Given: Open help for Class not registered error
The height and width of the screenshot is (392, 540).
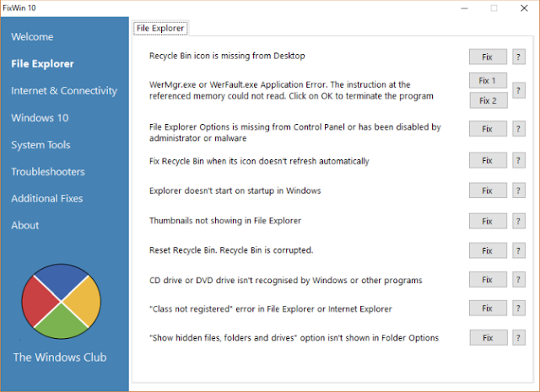Looking at the screenshot, I should pyautogui.click(x=519, y=308).
